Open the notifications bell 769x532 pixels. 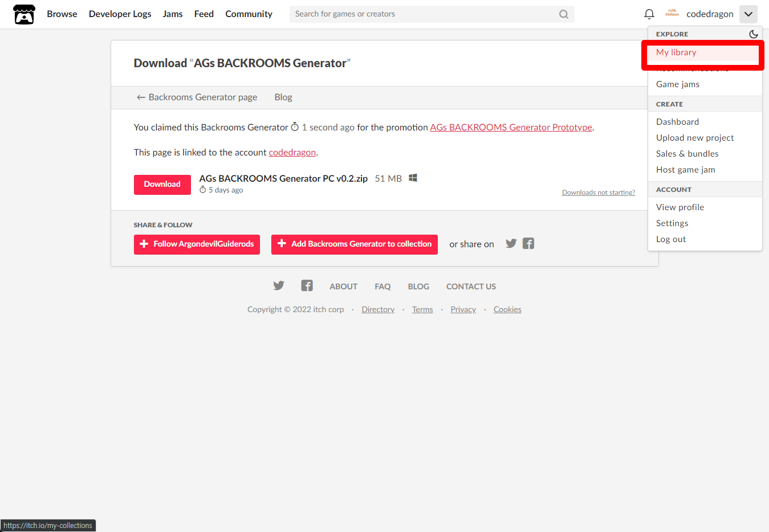coord(649,14)
